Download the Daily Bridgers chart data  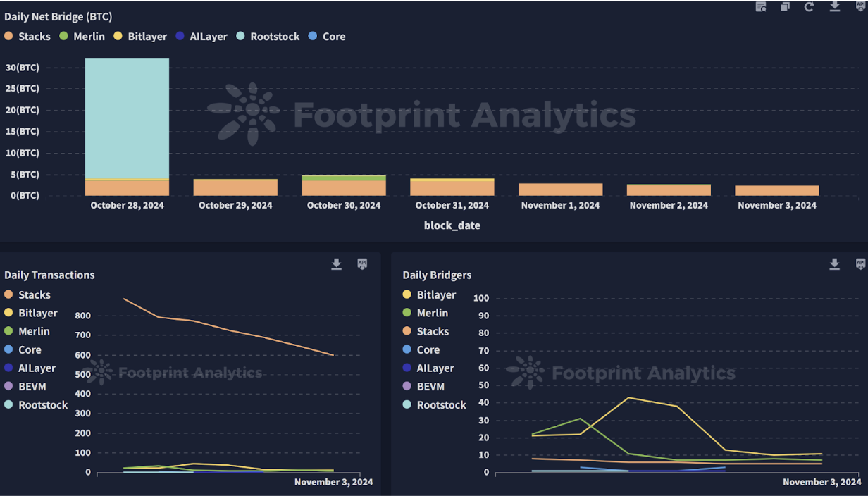[835, 263]
